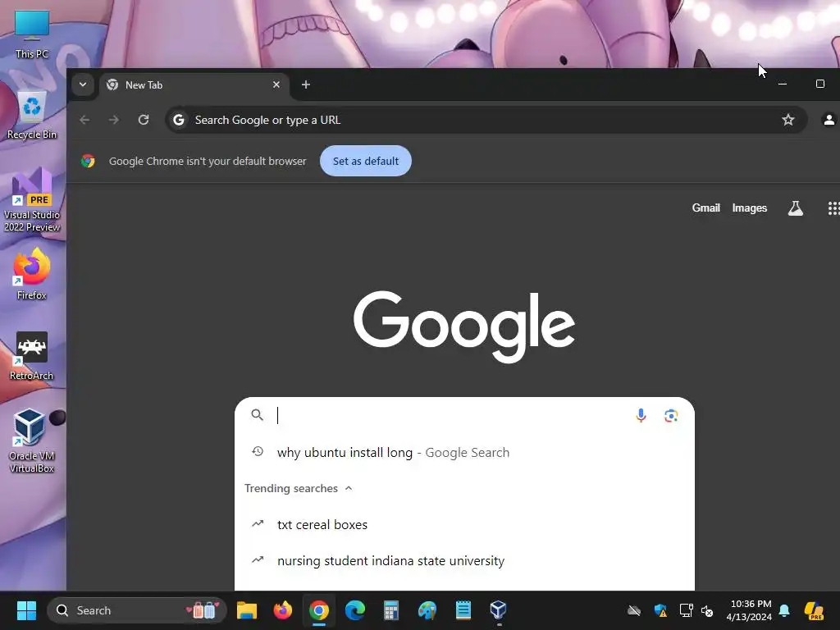
Task: Open the tab search dropdown in Chrome
Action: (x=83, y=84)
